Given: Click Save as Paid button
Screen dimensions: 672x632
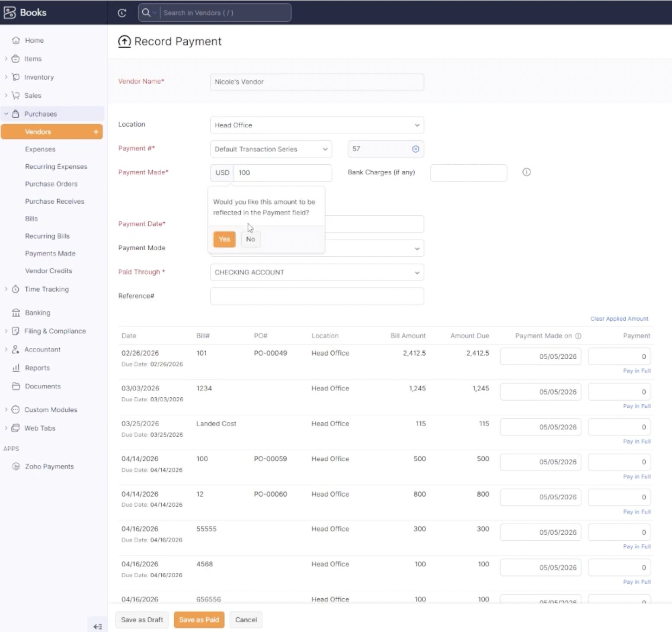Looking at the screenshot, I should pos(199,619).
